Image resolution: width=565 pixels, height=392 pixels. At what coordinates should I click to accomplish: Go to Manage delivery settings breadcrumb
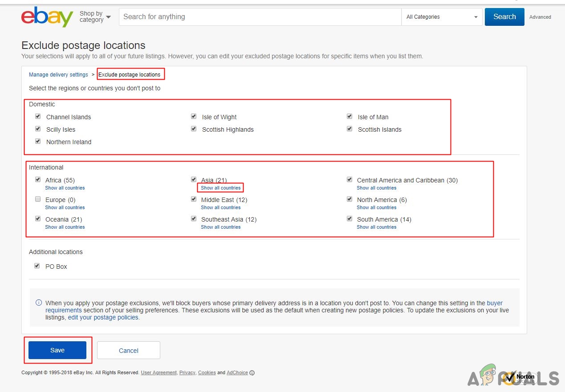[58, 75]
